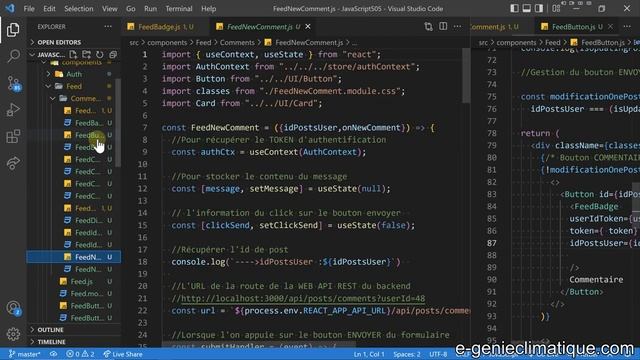Click New File icon in Explorer header
The height and width of the screenshot is (360, 640).
[x=73, y=54]
